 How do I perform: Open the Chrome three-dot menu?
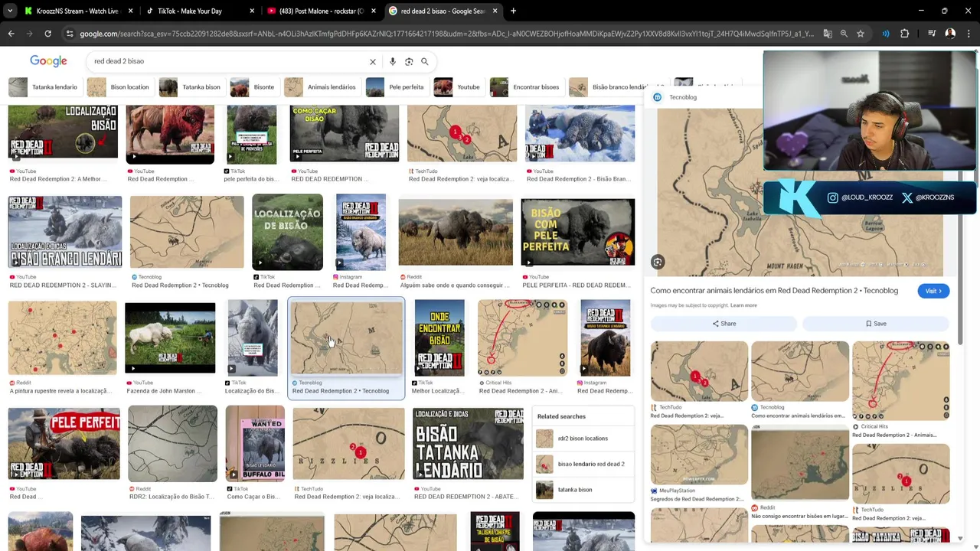(x=968, y=34)
